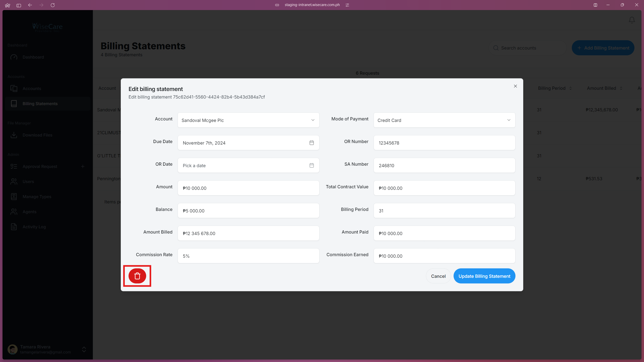Open the Activity Log section
644x362 pixels.
[x=34, y=227]
